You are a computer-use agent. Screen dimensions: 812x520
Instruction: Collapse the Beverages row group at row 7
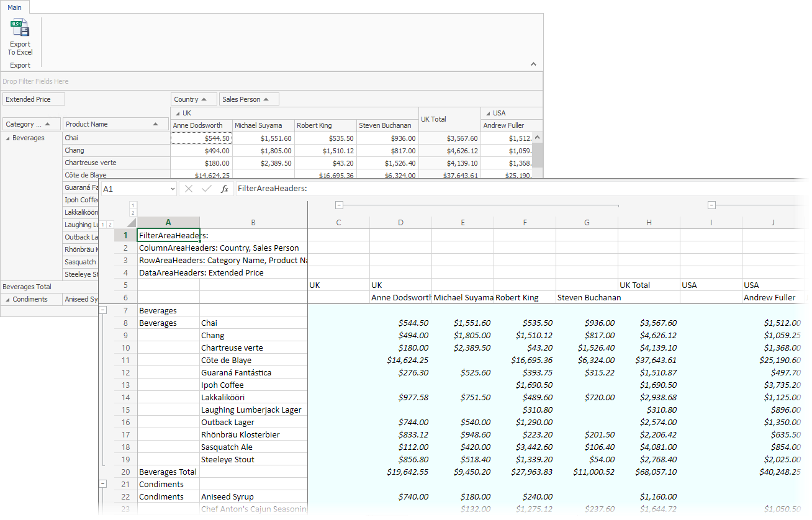(103, 310)
